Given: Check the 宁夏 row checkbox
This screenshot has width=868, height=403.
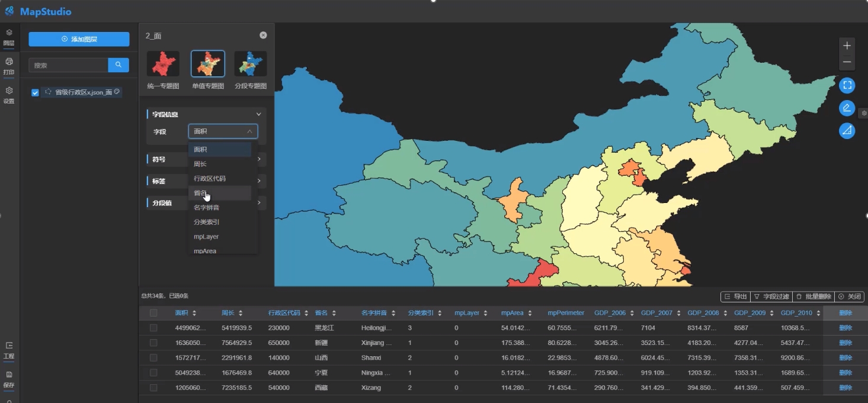Looking at the screenshot, I should pyautogui.click(x=153, y=373).
